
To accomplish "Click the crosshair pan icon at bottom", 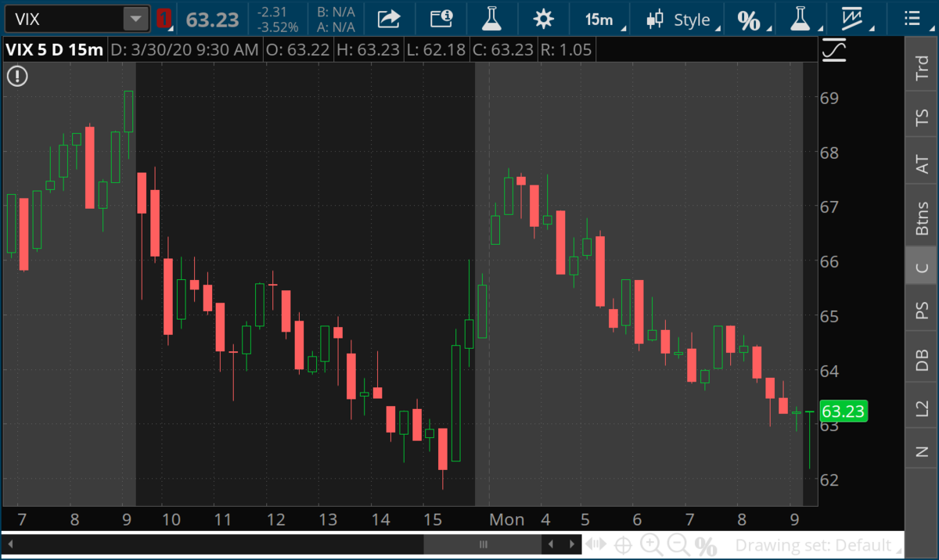I will click(x=624, y=545).
